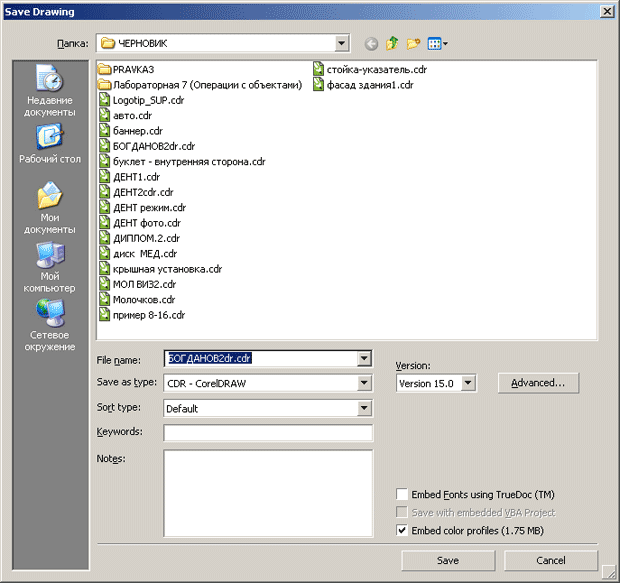Viewport: 620px width, 583px height.
Task: Create a new folder icon
Action: pos(413,43)
